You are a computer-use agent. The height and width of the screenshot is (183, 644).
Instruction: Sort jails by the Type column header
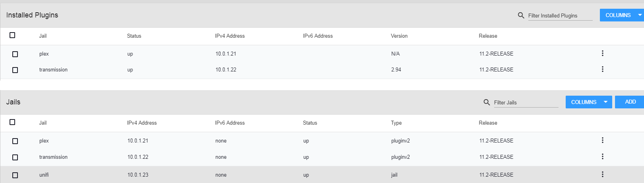(x=396, y=123)
